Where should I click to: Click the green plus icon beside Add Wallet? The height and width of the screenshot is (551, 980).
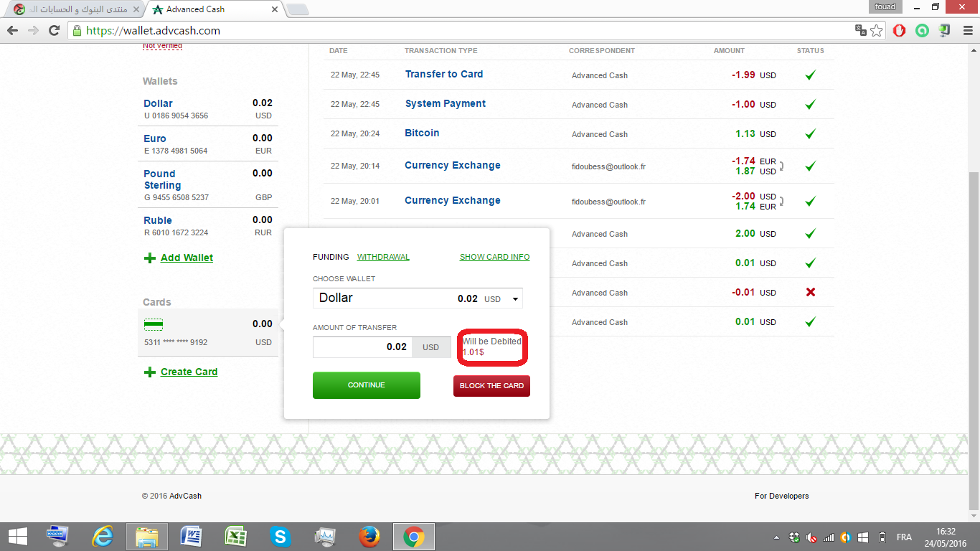(149, 258)
